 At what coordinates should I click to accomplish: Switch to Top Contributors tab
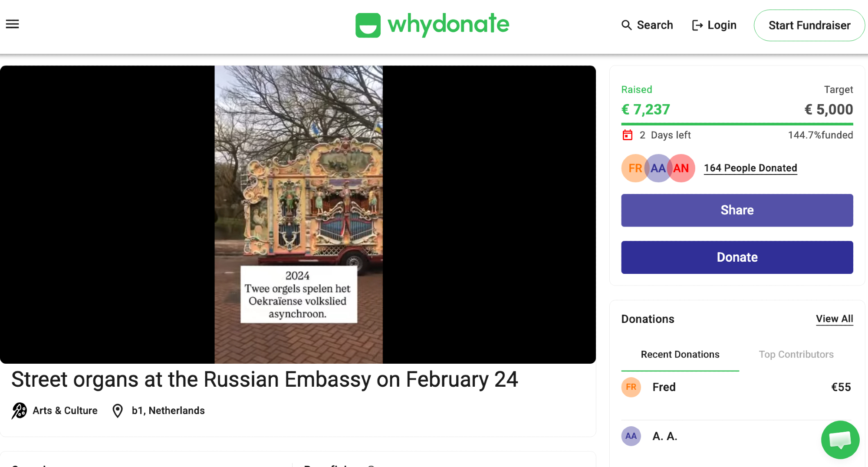click(x=796, y=355)
